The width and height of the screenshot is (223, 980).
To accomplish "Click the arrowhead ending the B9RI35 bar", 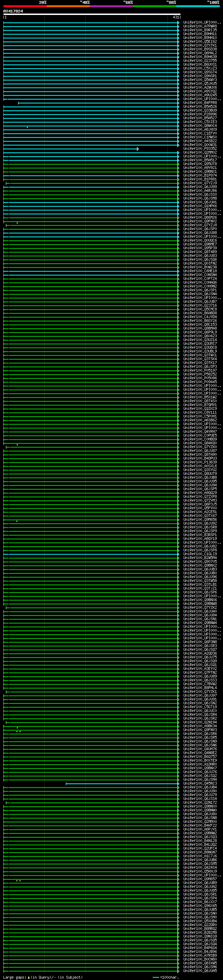I will pyautogui.click(x=178, y=31).
